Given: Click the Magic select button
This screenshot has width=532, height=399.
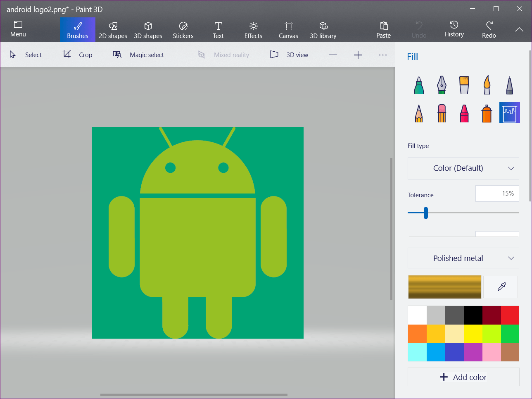Looking at the screenshot, I should (x=139, y=55).
